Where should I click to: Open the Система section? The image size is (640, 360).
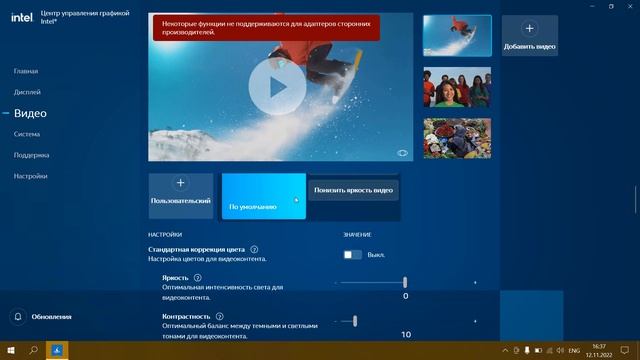coord(27,134)
